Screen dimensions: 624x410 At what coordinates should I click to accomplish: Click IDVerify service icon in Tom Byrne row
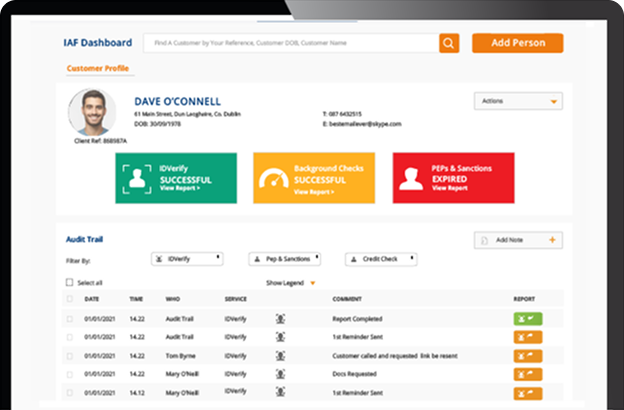click(x=280, y=355)
